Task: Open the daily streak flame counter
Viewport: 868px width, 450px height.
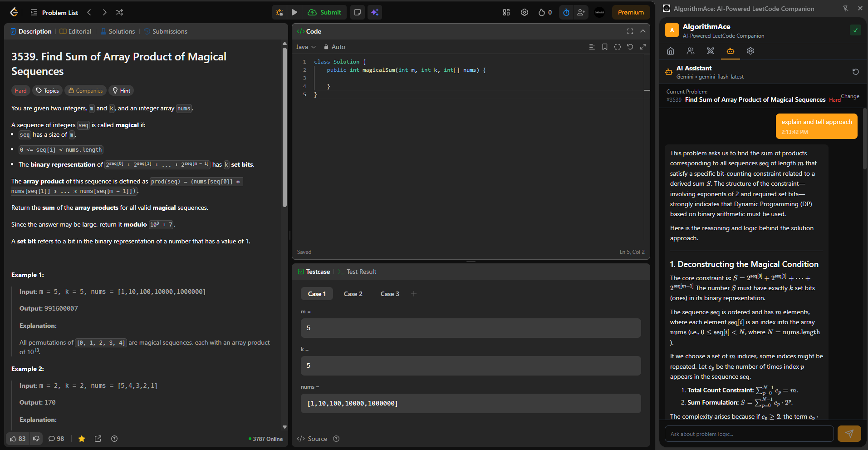Action: [544, 12]
